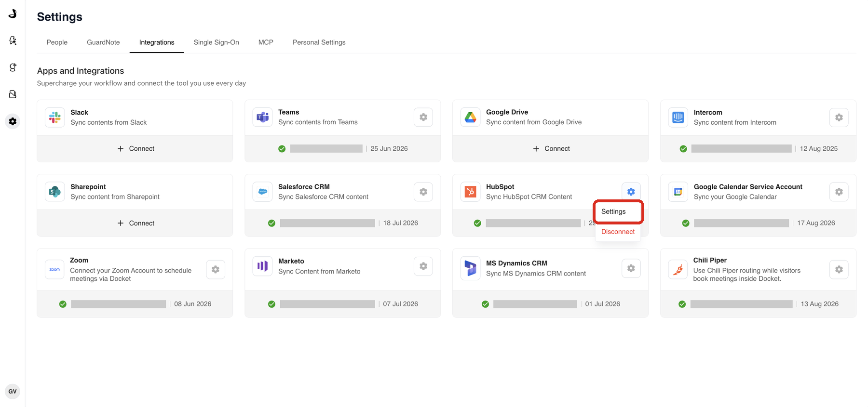The image size is (868, 407).
Task: Connect the Google Drive integration
Action: pyautogui.click(x=551, y=149)
